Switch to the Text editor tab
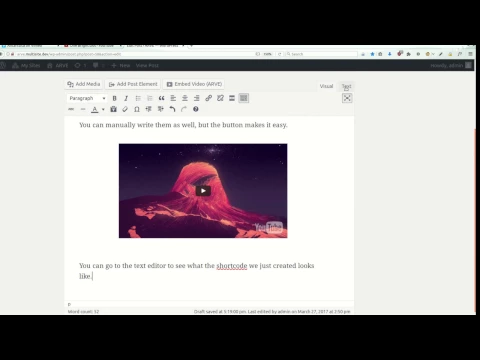Screen dimensions: 480x360 (346, 86)
